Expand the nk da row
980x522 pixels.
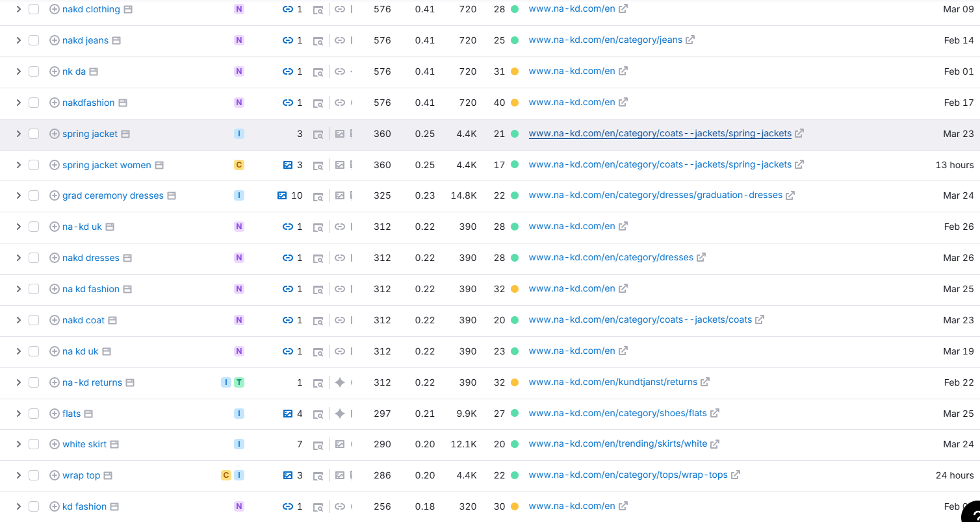point(18,71)
